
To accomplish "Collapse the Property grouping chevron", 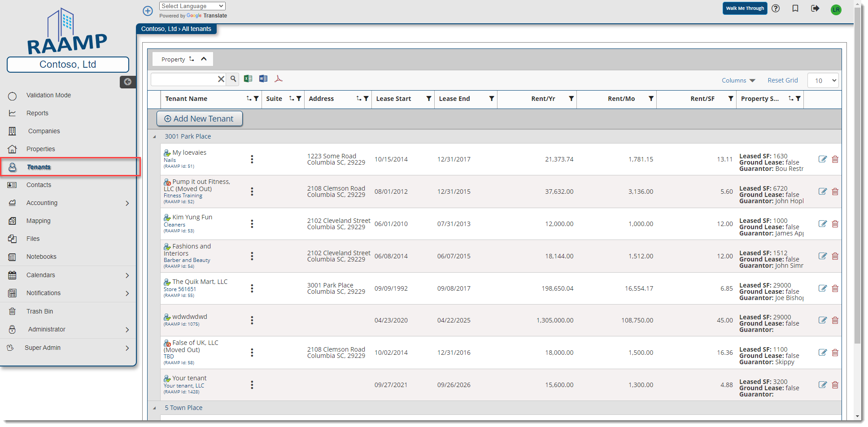I will pyautogui.click(x=204, y=59).
